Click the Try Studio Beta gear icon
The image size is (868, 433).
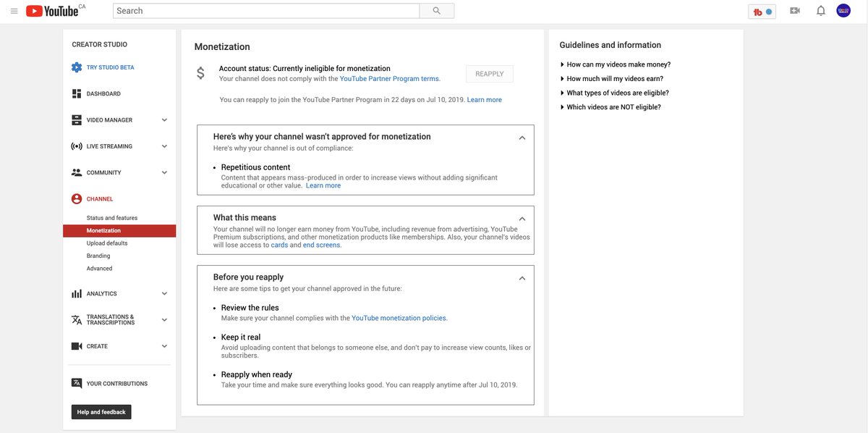pos(77,67)
